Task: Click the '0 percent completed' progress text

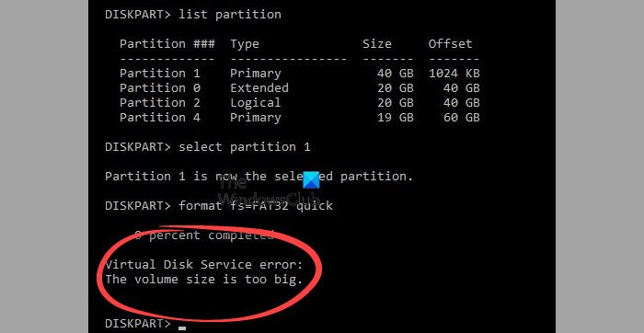Action: point(204,235)
